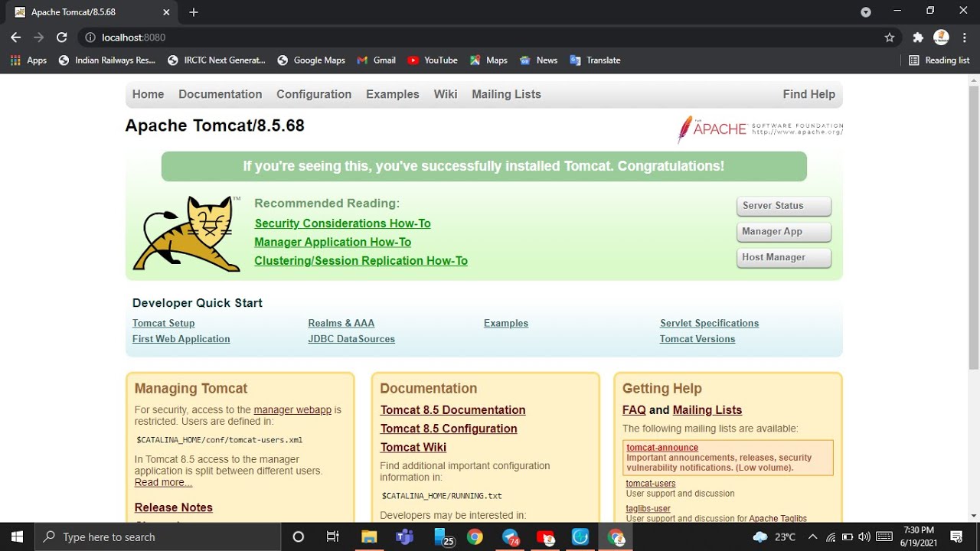Viewport: 980px width, 551px height.
Task: Open the News bookmark
Action: pos(539,60)
